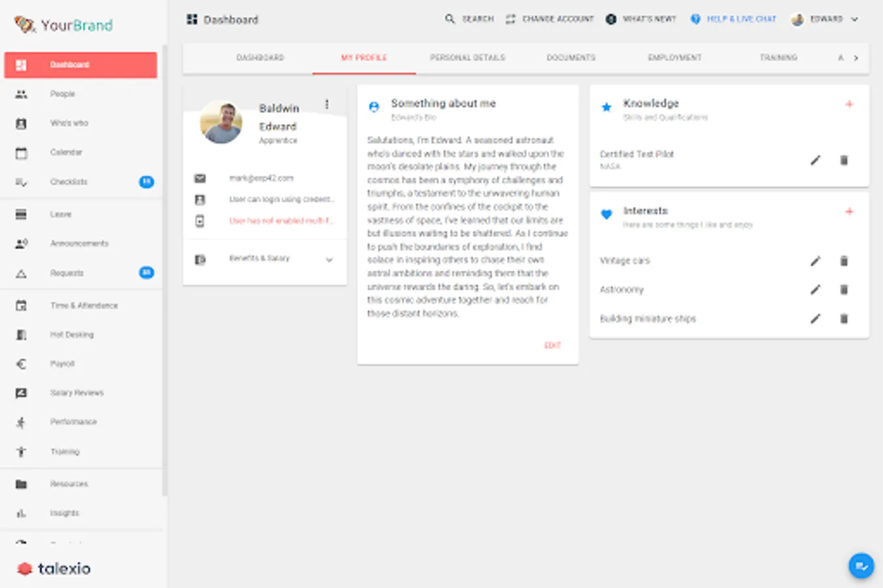This screenshot has height=588, width=883.
Task: Switch to the Personal Details tab
Action: 467,57
